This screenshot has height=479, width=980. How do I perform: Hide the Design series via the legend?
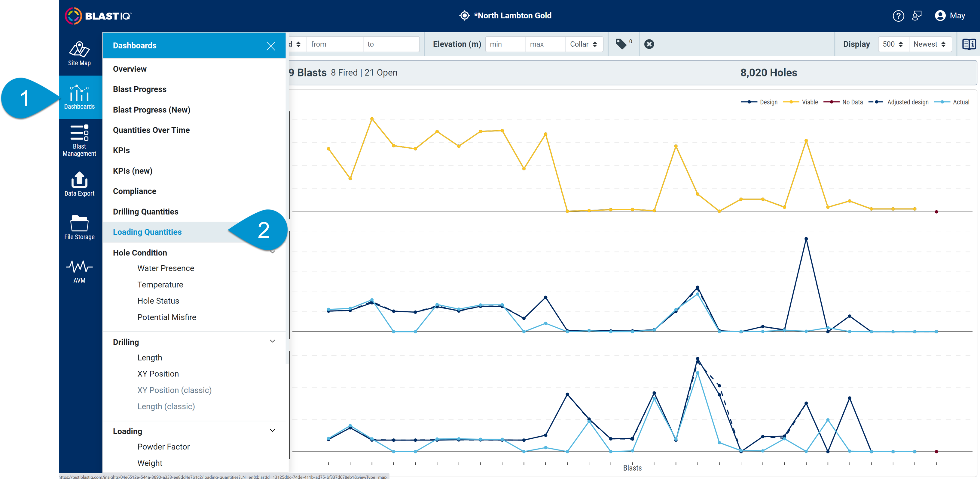(769, 102)
